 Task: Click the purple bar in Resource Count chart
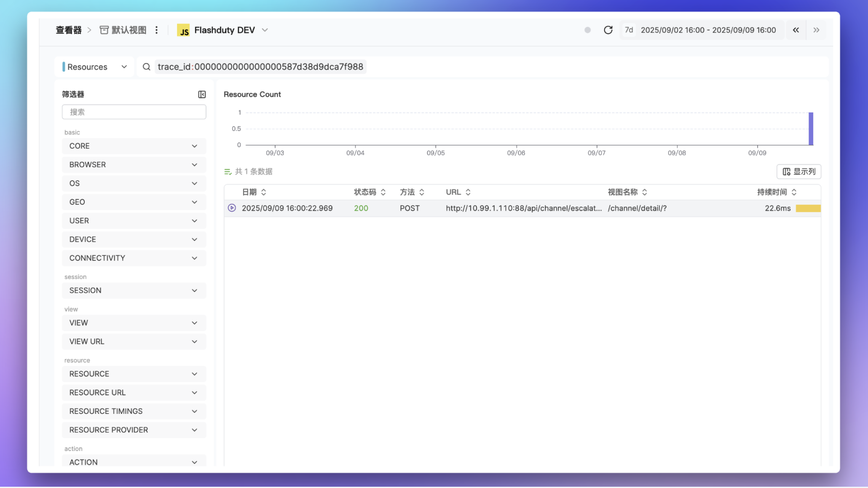click(x=810, y=129)
